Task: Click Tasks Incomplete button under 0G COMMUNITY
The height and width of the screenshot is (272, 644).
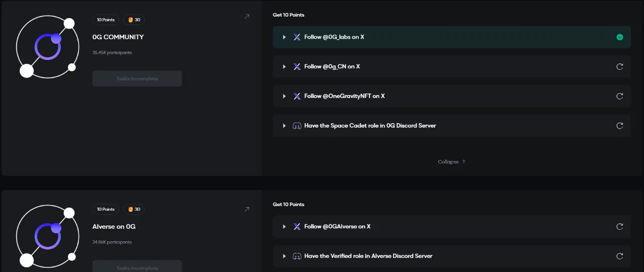Action: pyautogui.click(x=137, y=78)
